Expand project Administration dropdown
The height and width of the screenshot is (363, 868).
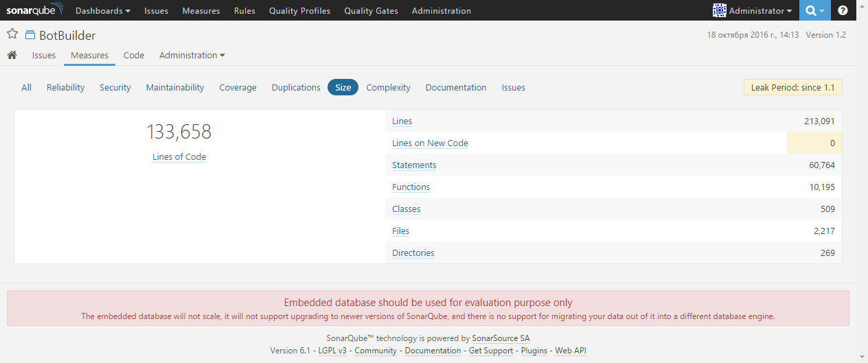(x=192, y=56)
